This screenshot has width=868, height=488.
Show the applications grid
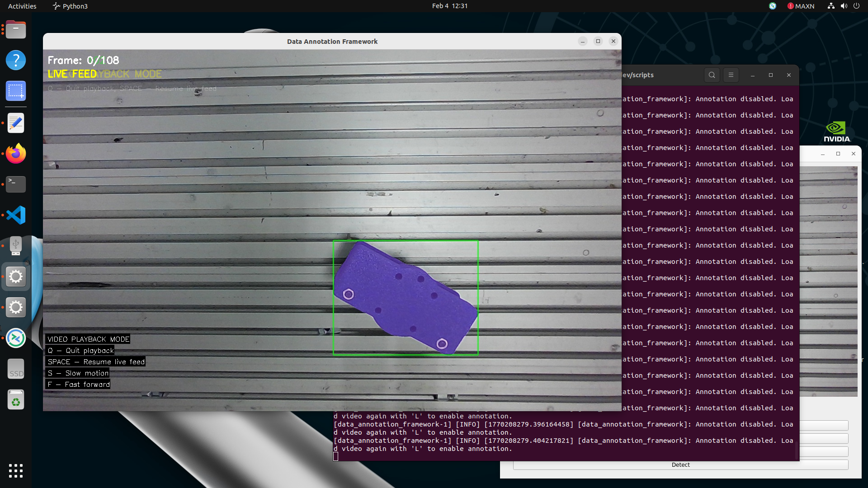tap(16, 471)
